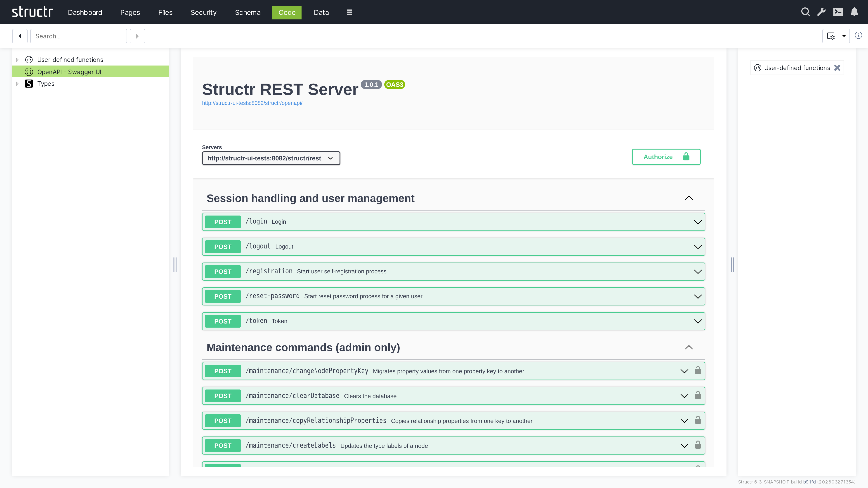Switch to the Schema section in top navigation
Image resolution: width=868 pixels, height=488 pixels.
248,12
